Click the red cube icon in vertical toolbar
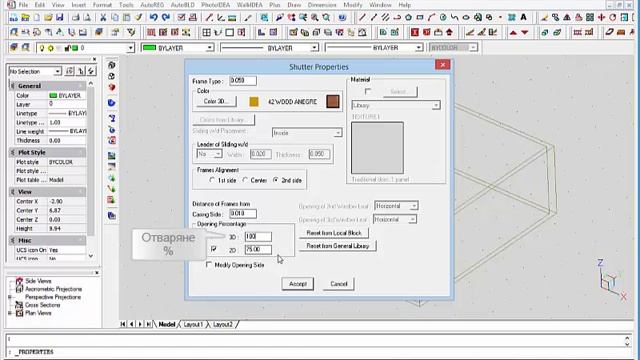The width and height of the screenshot is (640, 360). coord(111,87)
